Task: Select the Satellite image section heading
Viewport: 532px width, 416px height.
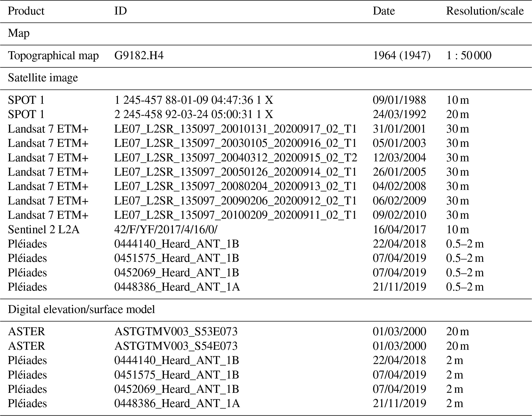Action: 43,78
